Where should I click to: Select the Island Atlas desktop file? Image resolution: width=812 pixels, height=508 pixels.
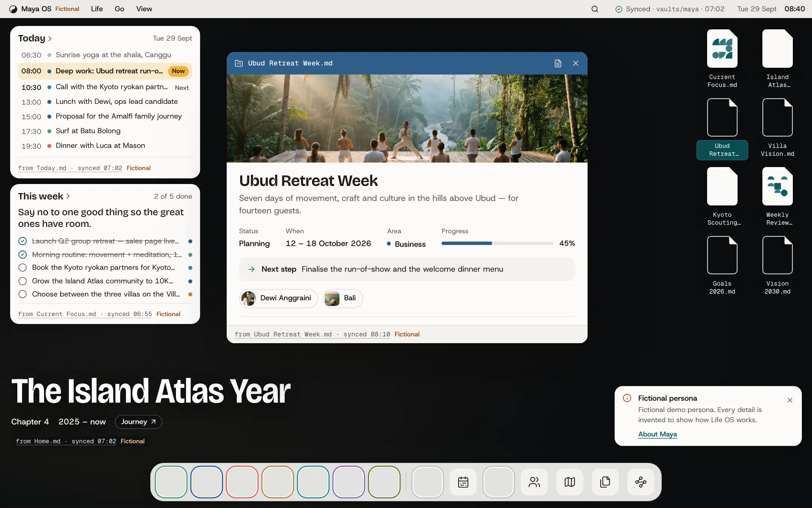click(x=777, y=59)
